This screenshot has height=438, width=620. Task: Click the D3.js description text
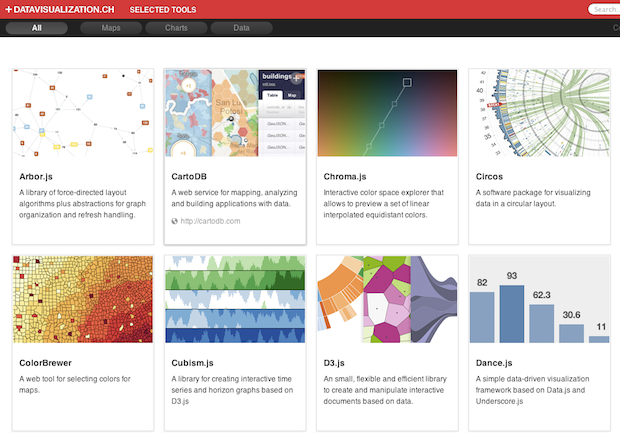(385, 390)
